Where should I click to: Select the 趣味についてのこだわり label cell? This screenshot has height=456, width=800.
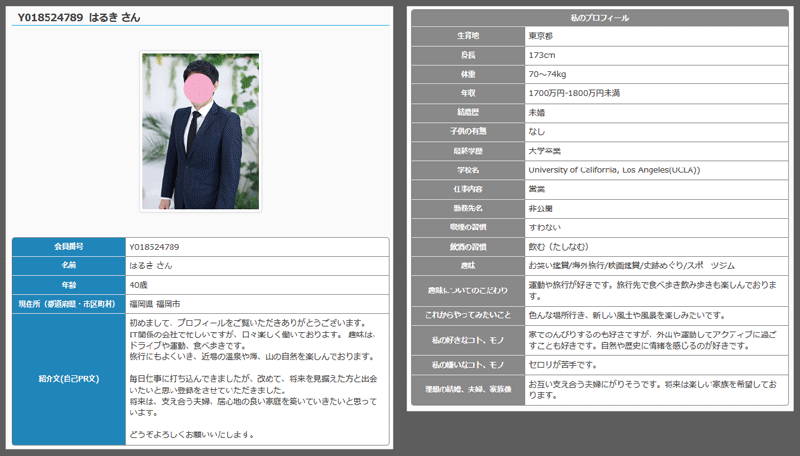tap(468, 291)
